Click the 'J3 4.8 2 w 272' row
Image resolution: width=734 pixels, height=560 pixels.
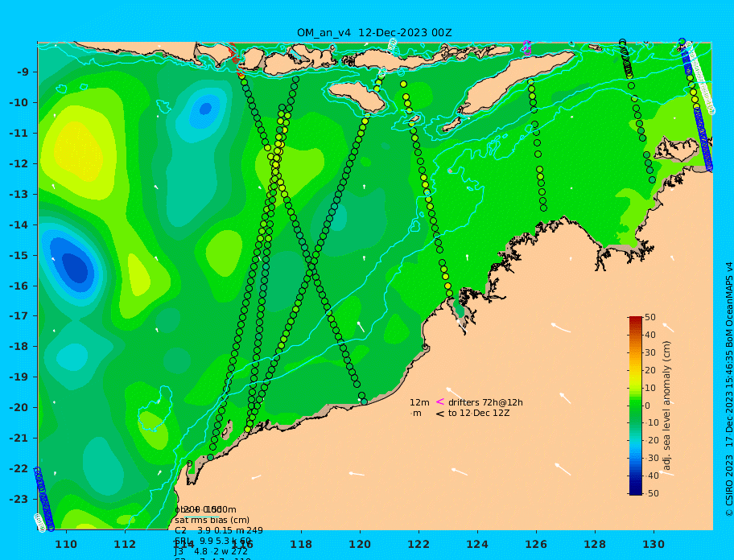tap(211, 552)
